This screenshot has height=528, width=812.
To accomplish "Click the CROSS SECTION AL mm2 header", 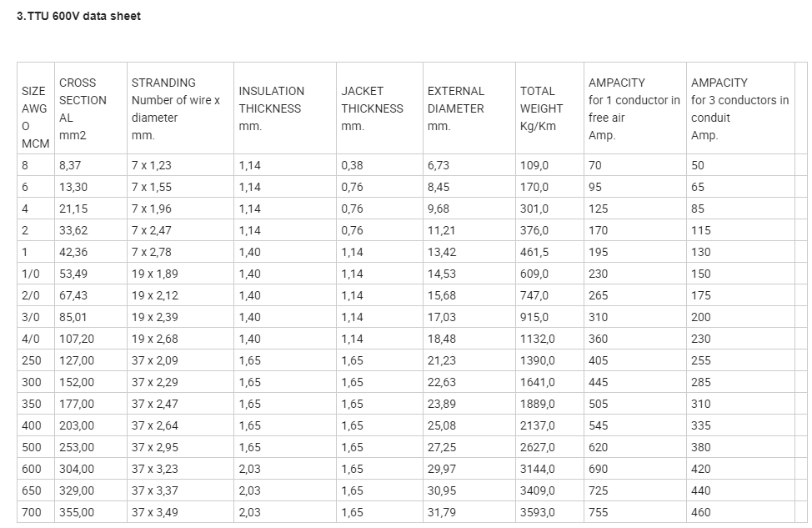I will pyautogui.click(x=91, y=108).
